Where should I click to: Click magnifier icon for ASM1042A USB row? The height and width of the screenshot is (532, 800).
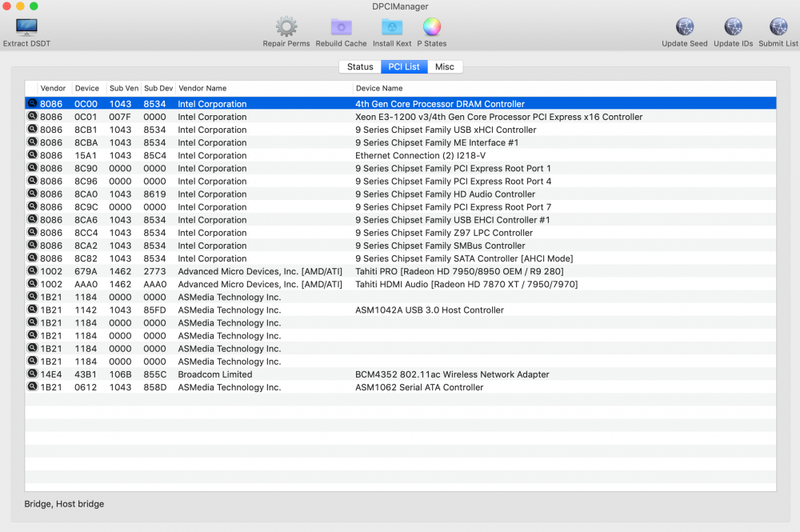click(32, 309)
